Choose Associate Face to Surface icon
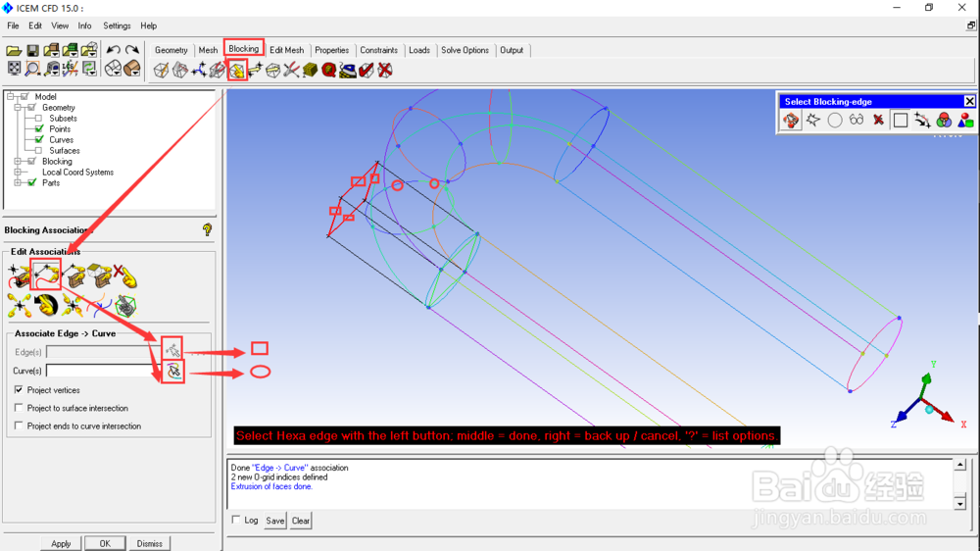The height and width of the screenshot is (551, 980). [x=99, y=275]
